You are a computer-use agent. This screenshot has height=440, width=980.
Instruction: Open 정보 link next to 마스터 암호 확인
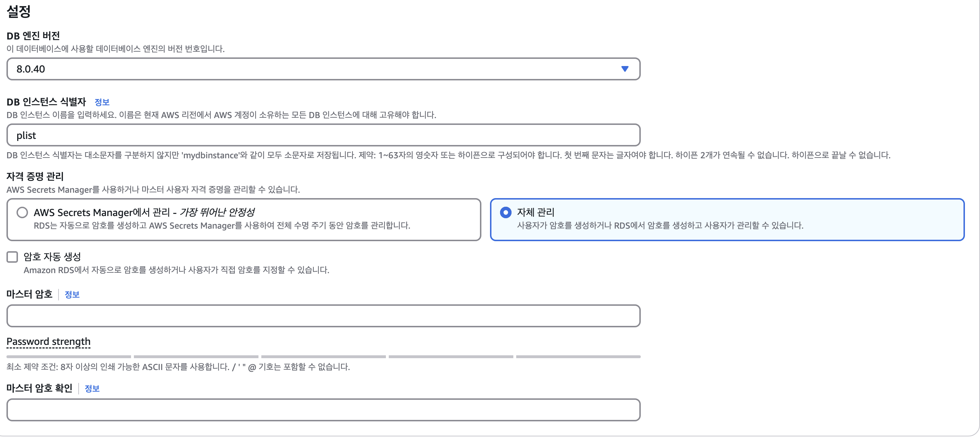click(92, 388)
